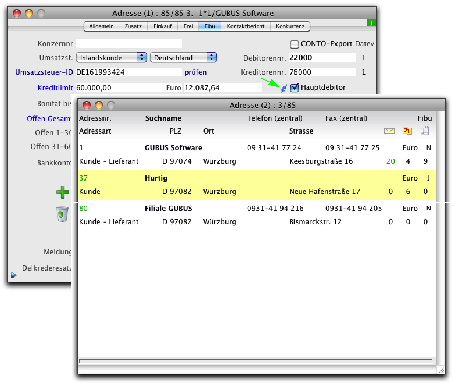Click the Adresse (2) window title bar

pos(262,105)
